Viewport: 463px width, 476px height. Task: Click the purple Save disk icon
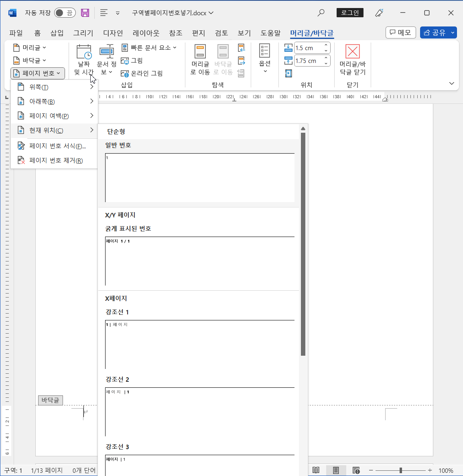[x=85, y=13]
